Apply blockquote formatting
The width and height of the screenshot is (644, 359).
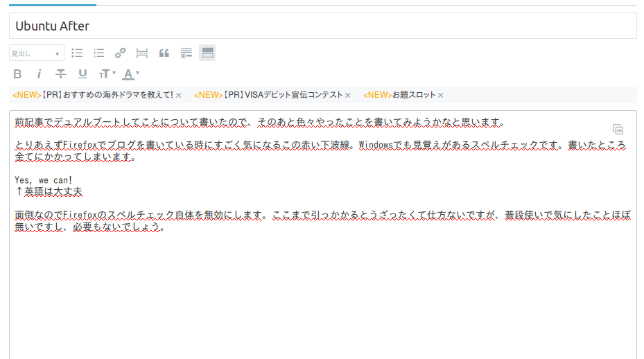point(164,53)
